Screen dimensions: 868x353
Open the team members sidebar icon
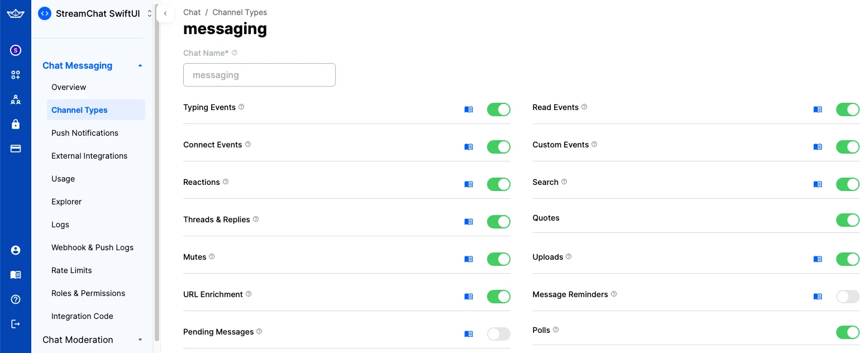pos(15,99)
